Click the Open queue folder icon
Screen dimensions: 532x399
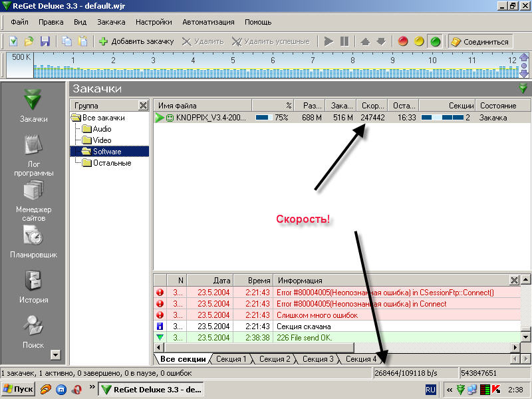29,41
